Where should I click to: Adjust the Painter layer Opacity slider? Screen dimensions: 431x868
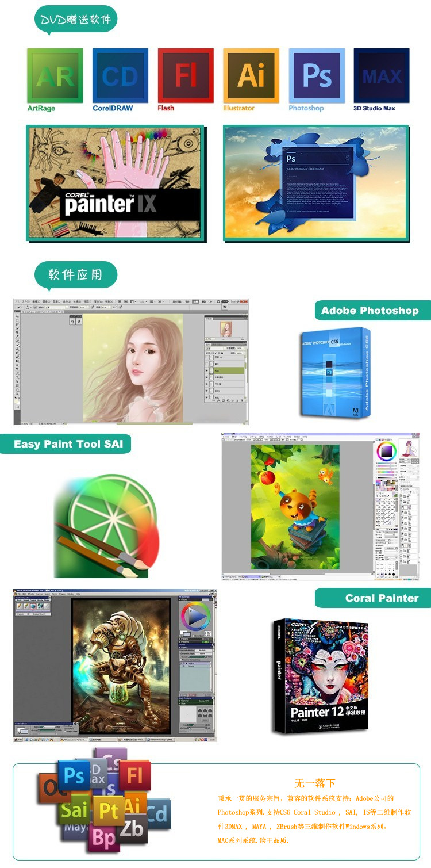(x=198, y=657)
